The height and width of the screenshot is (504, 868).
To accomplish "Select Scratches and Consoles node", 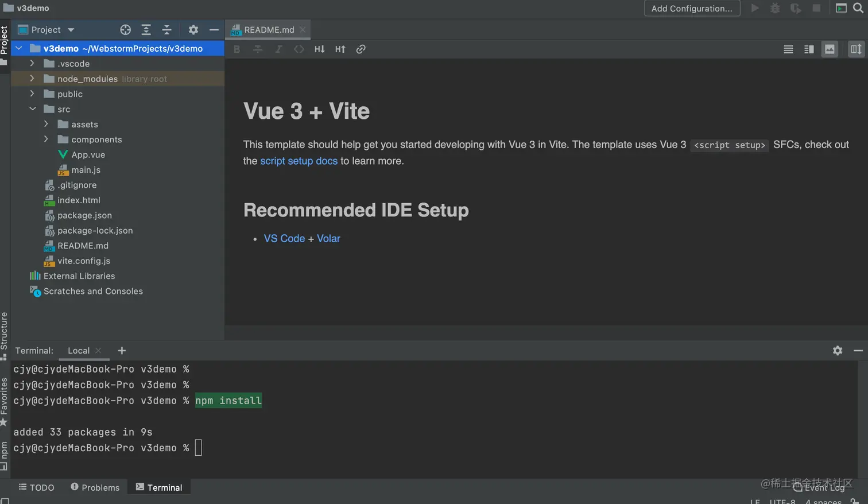I will 93,291.
